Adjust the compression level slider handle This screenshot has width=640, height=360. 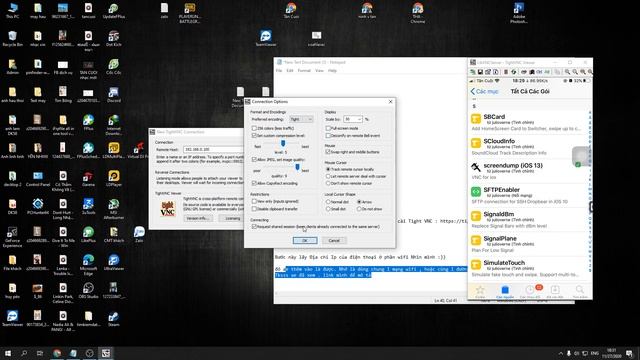pos(283,143)
